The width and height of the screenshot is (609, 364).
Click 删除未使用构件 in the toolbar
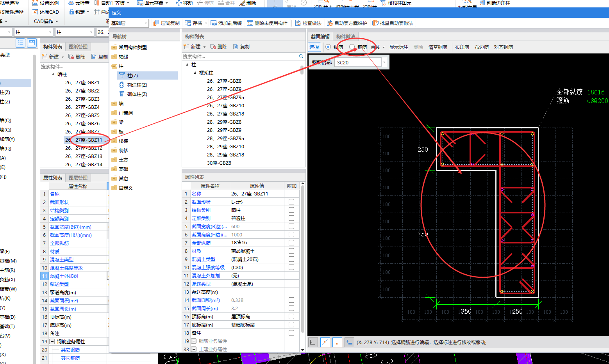point(267,23)
